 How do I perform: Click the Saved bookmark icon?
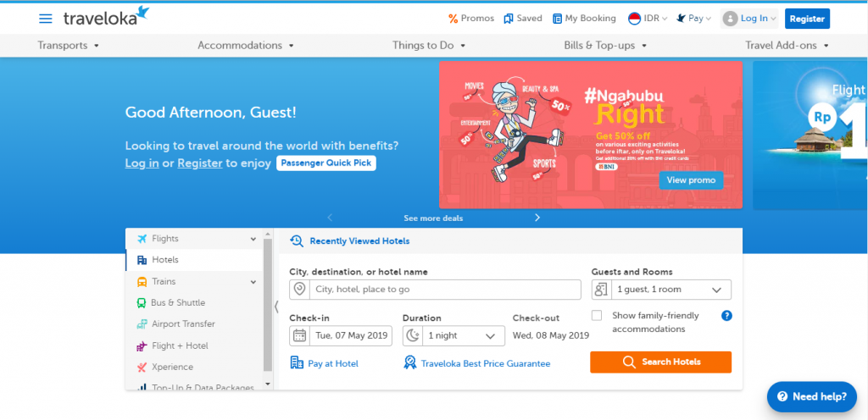pos(509,19)
